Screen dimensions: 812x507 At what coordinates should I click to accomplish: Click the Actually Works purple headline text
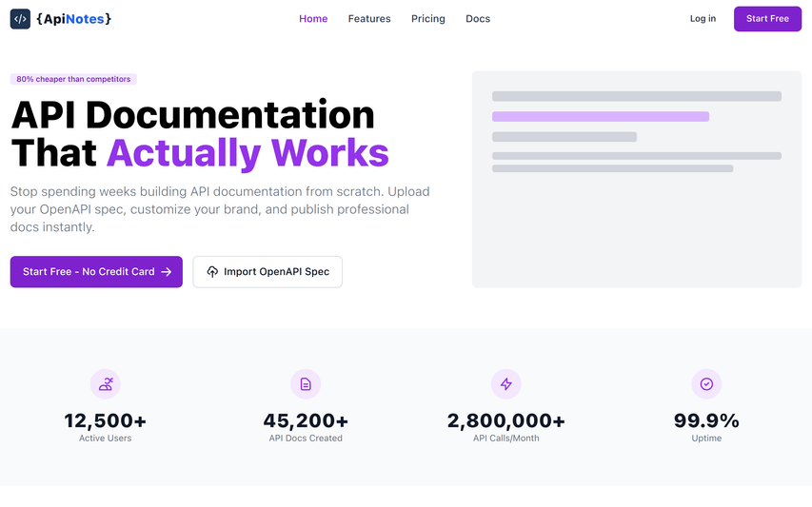pyautogui.click(x=248, y=153)
